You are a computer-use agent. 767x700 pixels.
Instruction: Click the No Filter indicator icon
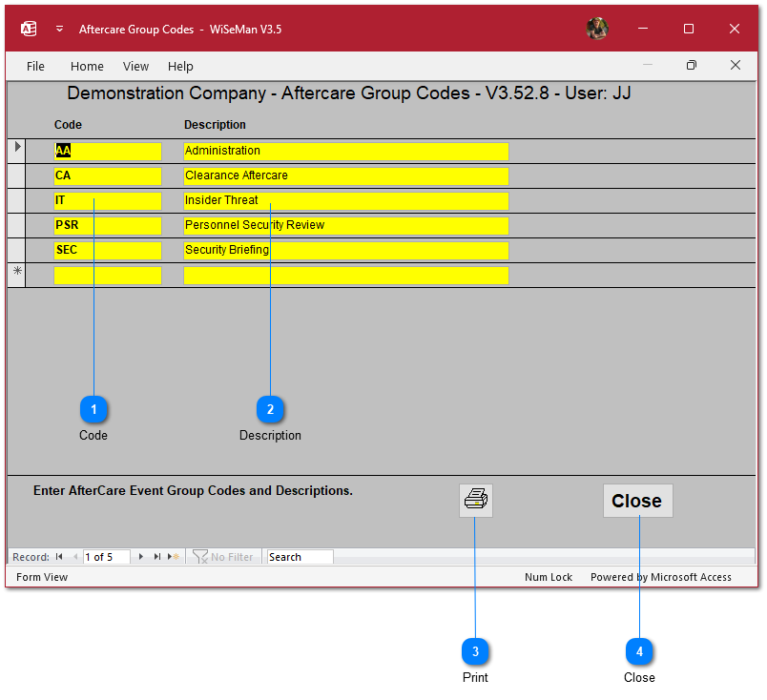click(x=200, y=557)
